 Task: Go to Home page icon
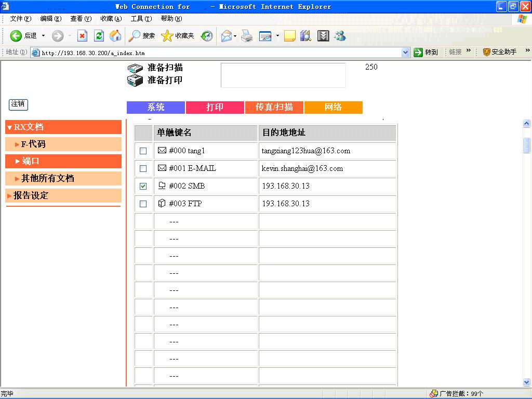tap(115, 36)
